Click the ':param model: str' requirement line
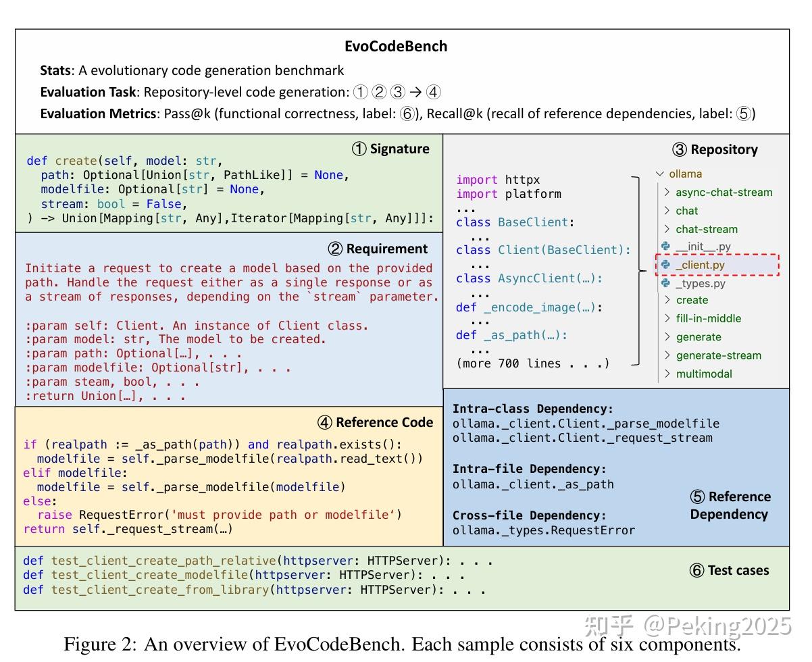This screenshot has height=662, width=812. pyautogui.click(x=176, y=339)
